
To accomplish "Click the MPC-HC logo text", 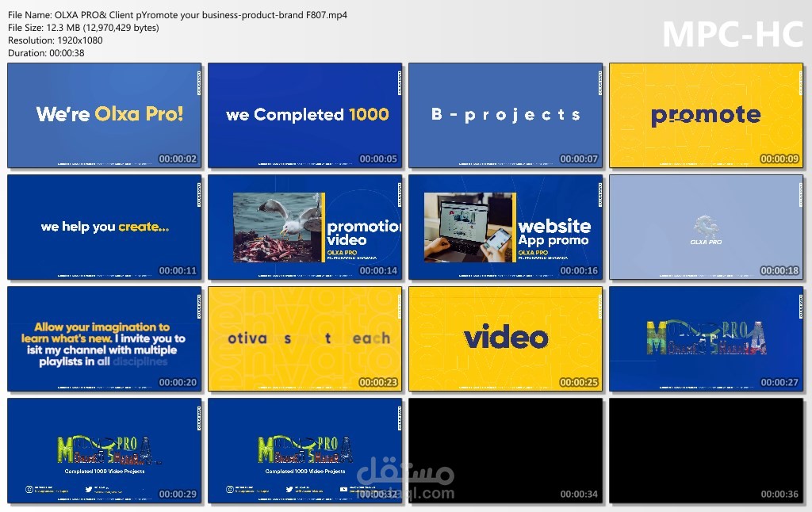I will pyautogui.click(x=732, y=35).
